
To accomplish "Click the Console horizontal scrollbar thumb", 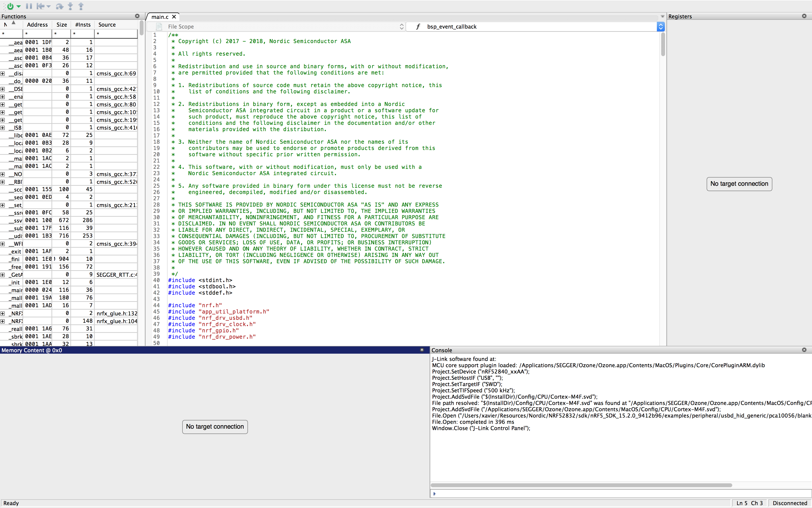I will [x=581, y=485].
